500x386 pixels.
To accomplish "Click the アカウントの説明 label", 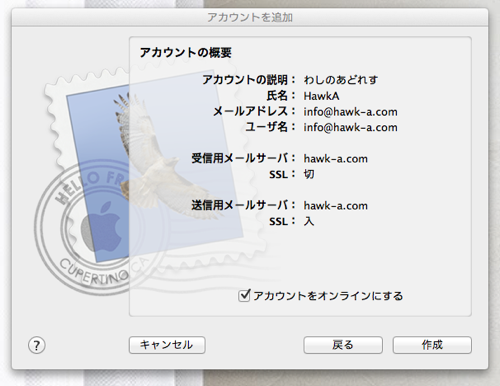I will [x=249, y=80].
